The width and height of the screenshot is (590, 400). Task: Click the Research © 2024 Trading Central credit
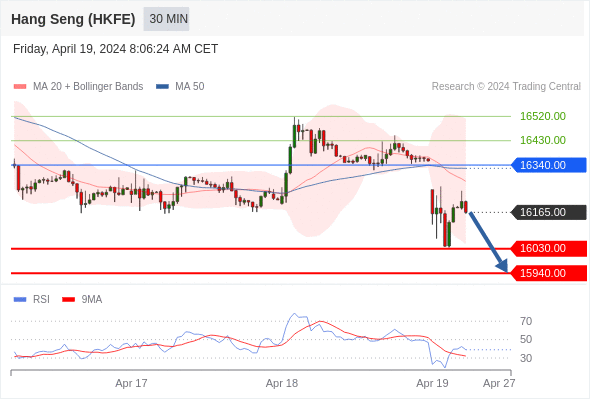(506, 87)
